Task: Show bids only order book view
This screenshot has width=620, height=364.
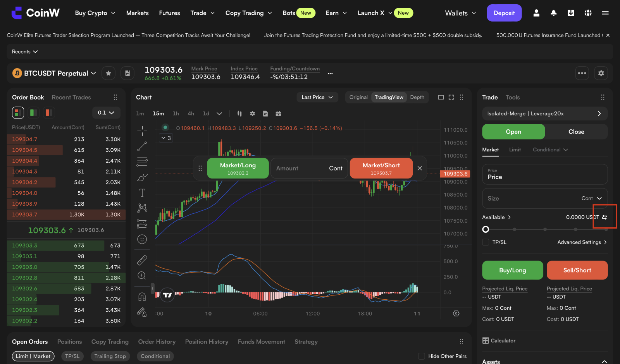Action: [x=33, y=113]
